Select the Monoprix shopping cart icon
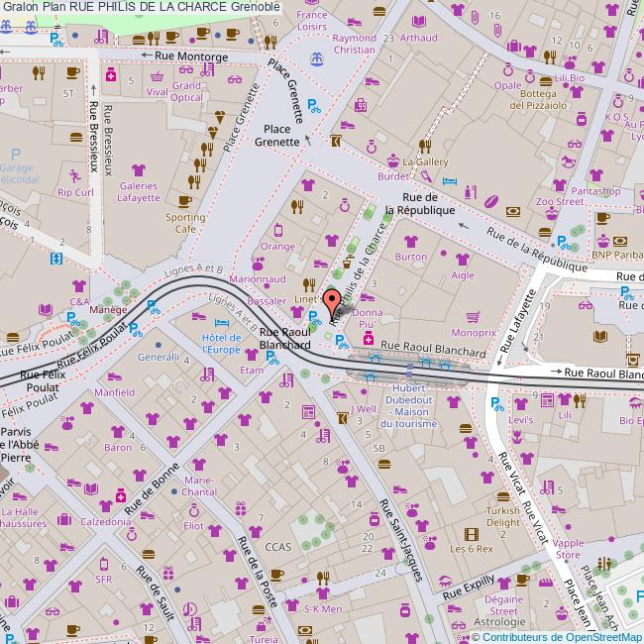 (x=474, y=317)
